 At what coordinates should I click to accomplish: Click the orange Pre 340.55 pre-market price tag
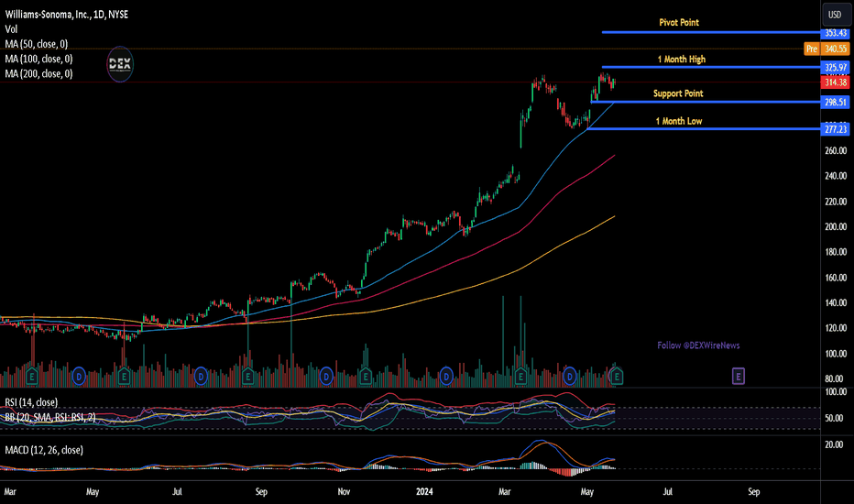(x=827, y=49)
